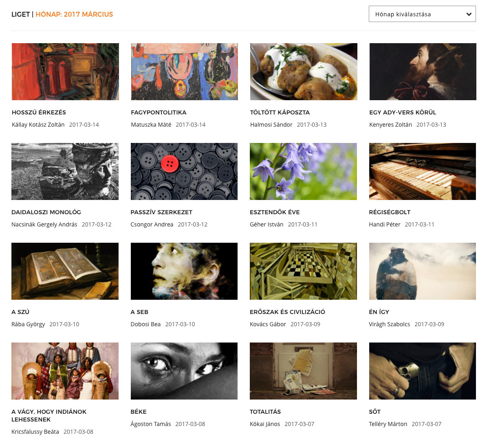489x448 pixels.
Task: Click the Én így cloudy figure image
Action: pyautogui.click(x=423, y=271)
